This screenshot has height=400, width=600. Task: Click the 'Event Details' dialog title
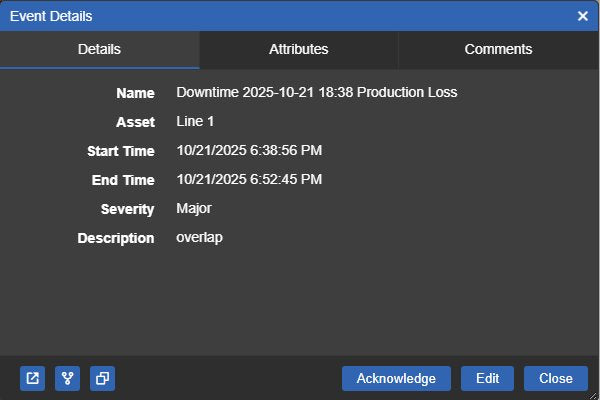[x=51, y=16]
